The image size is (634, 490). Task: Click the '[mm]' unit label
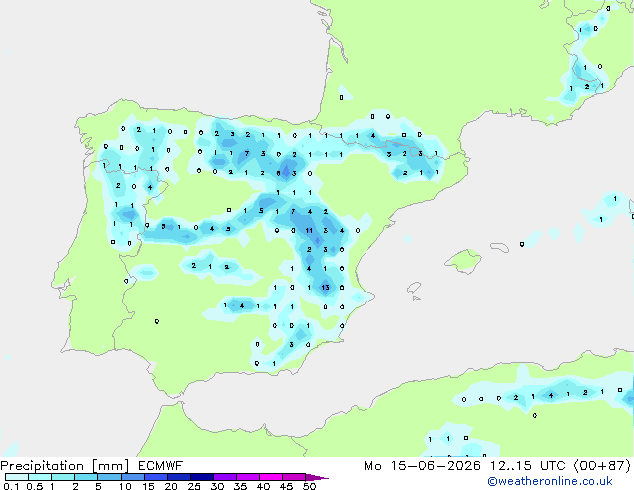[x=111, y=466]
